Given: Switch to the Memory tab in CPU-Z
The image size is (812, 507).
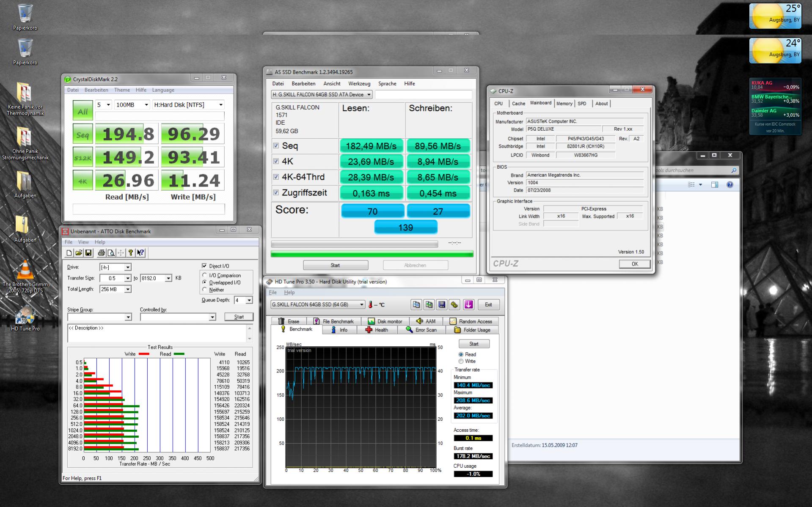Looking at the screenshot, I should point(564,104).
